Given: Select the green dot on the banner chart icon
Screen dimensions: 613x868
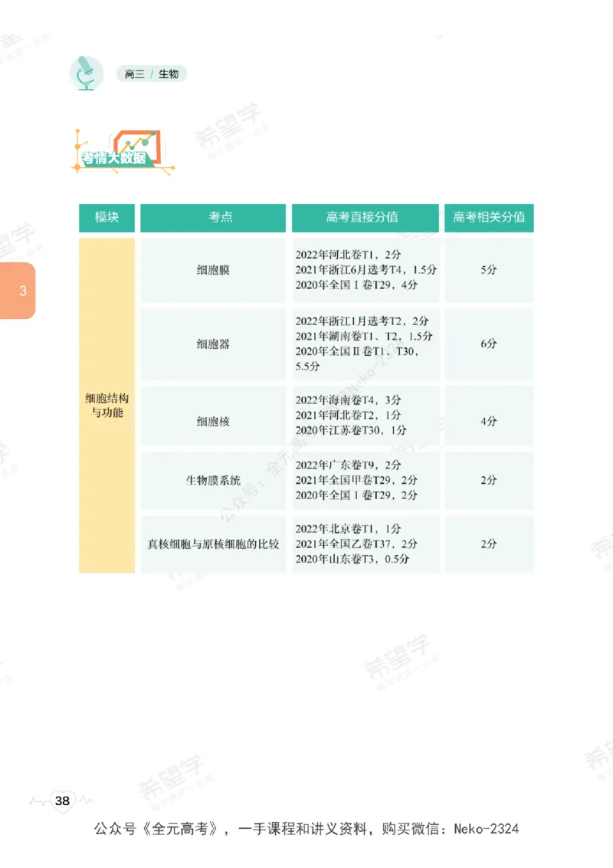Looking at the screenshot, I should click(x=146, y=143).
